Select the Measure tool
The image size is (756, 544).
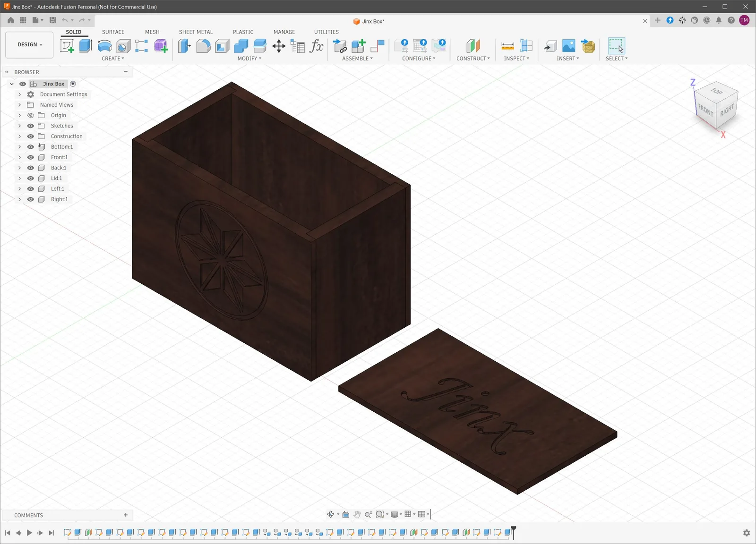click(507, 46)
